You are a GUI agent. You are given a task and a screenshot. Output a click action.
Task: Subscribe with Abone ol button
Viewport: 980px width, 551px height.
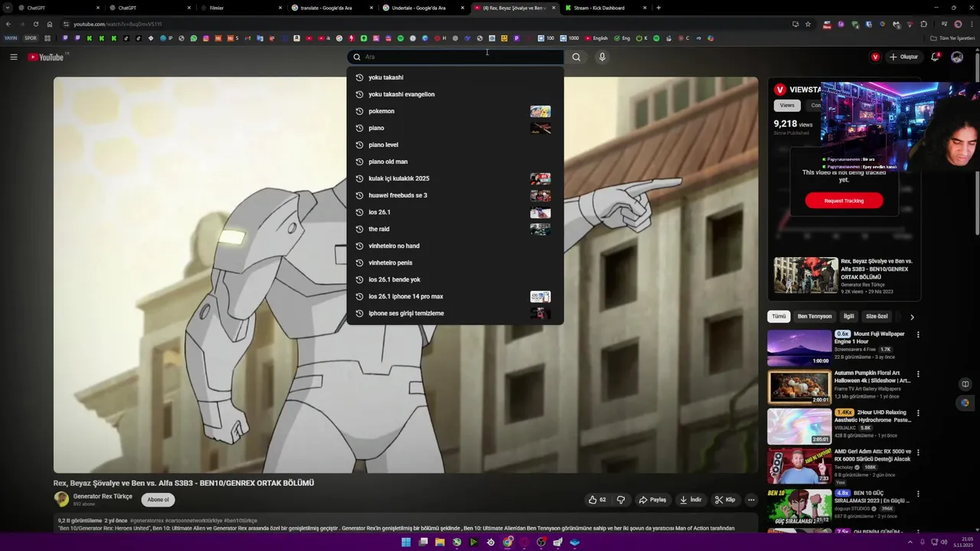click(158, 500)
